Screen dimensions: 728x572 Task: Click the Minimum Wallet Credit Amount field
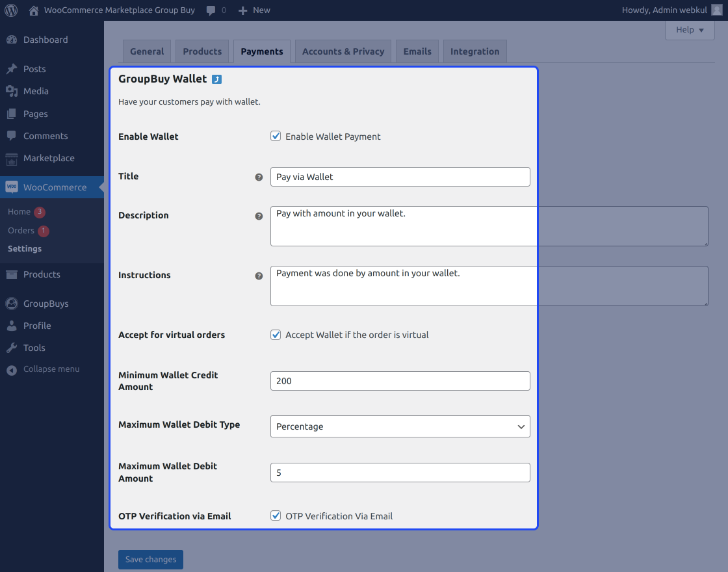(400, 381)
